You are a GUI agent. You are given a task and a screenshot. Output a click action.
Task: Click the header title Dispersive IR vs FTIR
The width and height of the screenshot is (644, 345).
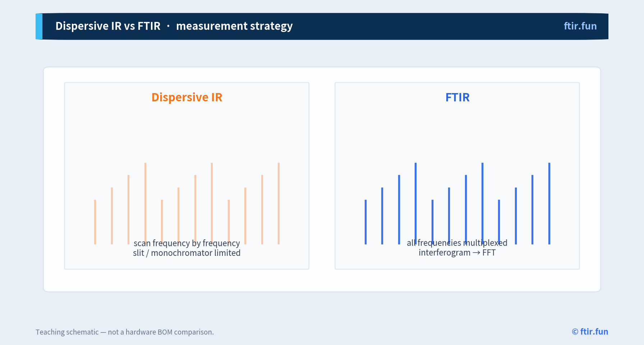pyautogui.click(x=108, y=26)
